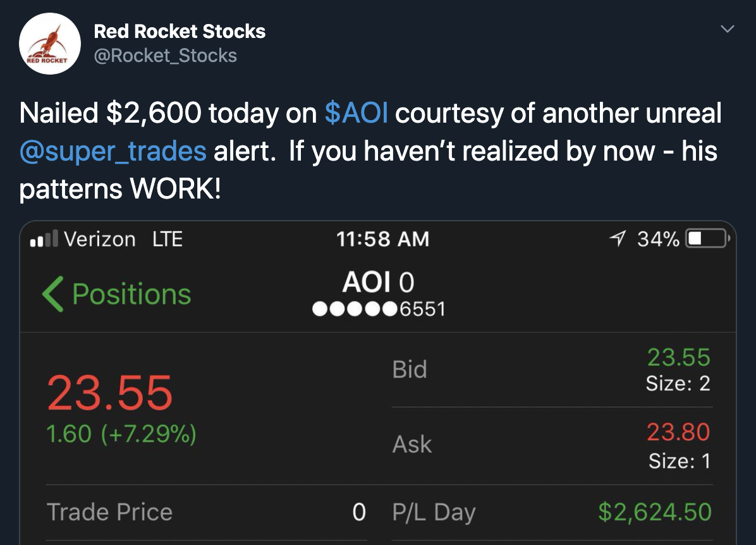Click the green back chevron icon
756x545 pixels.
(52, 295)
